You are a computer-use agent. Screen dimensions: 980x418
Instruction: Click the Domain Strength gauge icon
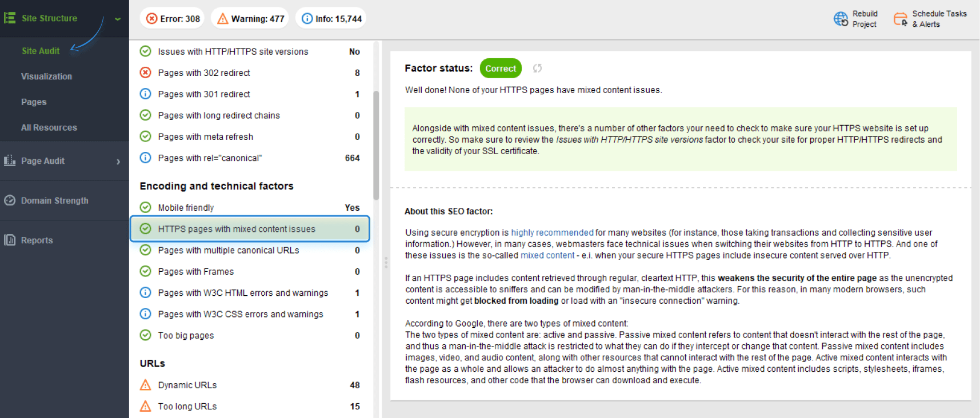tap(10, 200)
